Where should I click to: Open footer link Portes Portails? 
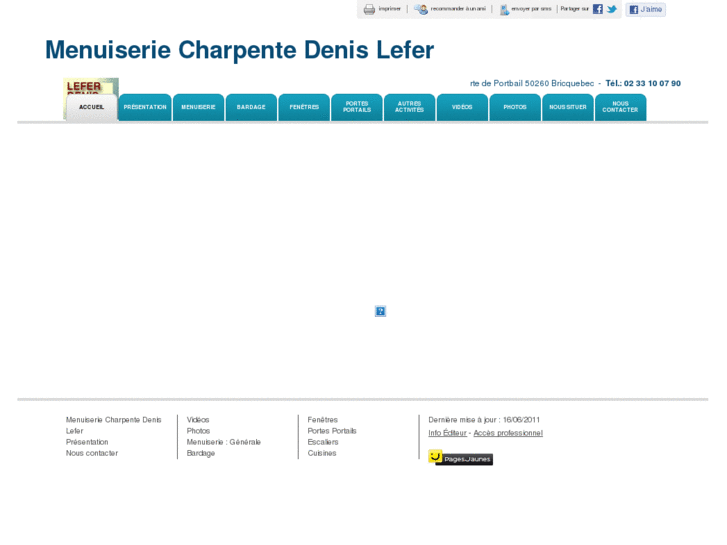[332, 431]
